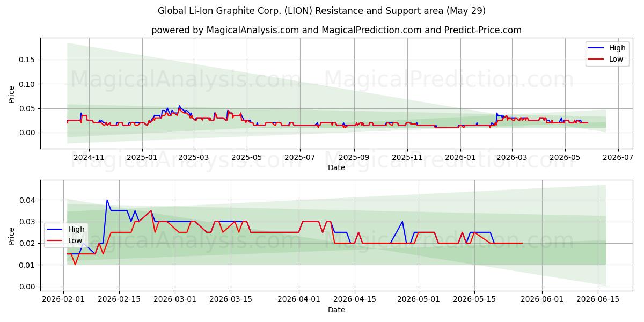Click the 2025-07 tick label on top chart

tap(299, 158)
